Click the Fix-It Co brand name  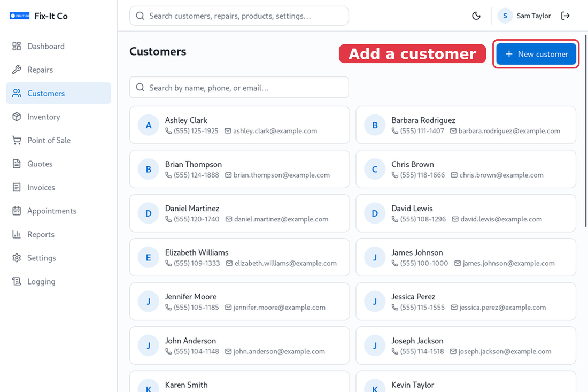(x=51, y=16)
